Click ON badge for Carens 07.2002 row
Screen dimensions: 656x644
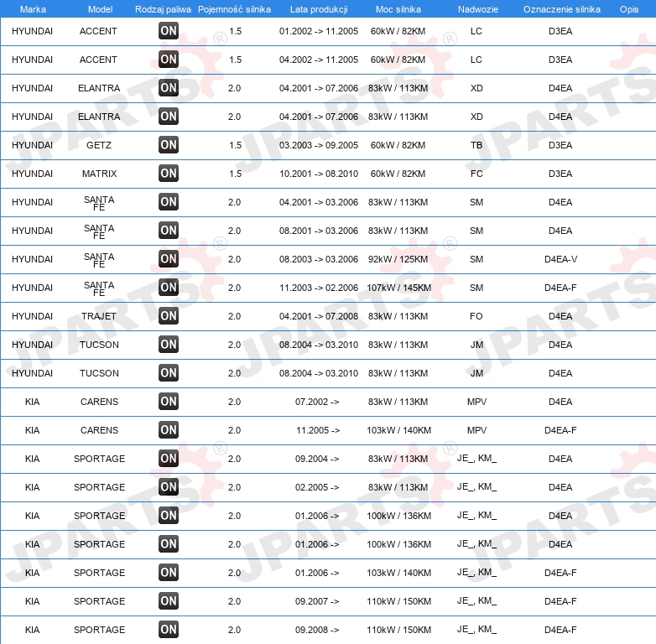[169, 402]
